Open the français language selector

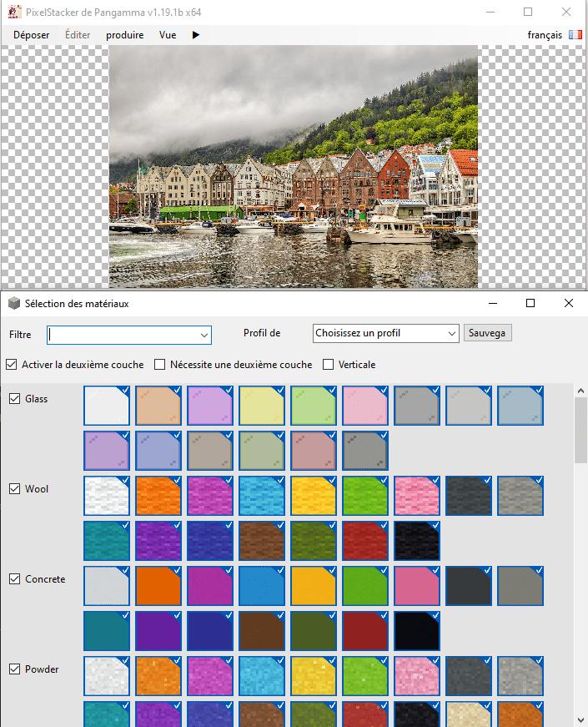click(545, 35)
